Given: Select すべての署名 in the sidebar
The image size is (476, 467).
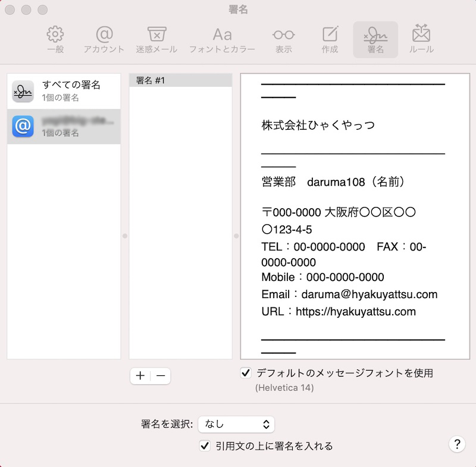Looking at the screenshot, I should click(64, 90).
